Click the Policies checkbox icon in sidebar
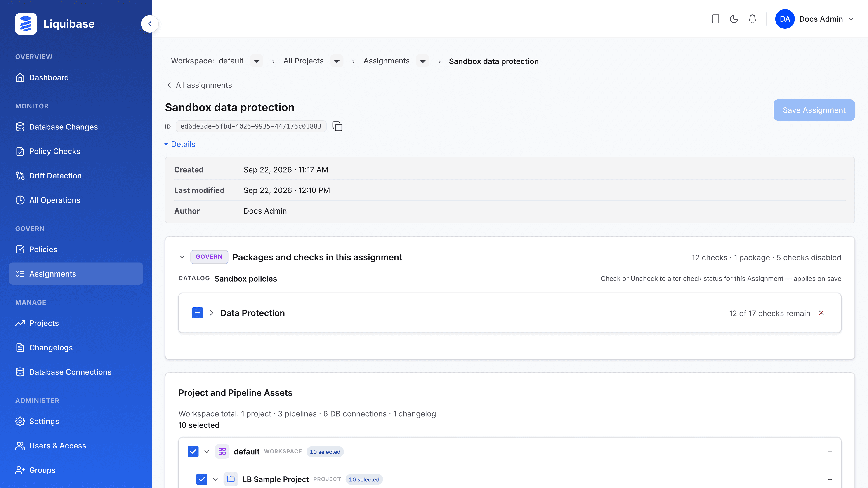 point(20,250)
